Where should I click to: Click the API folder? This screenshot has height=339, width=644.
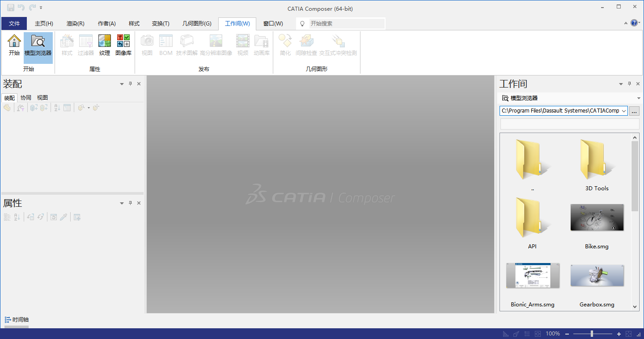533,223
